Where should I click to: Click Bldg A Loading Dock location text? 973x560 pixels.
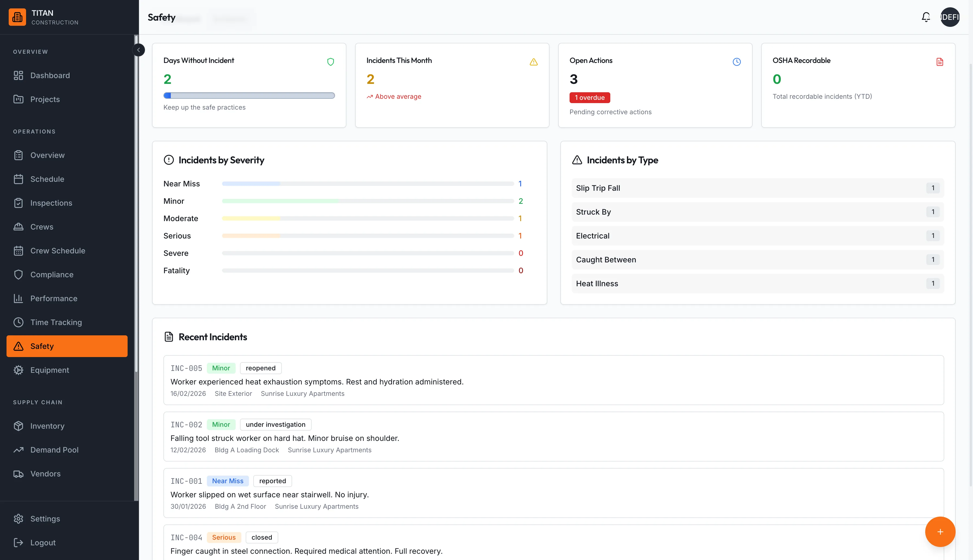(x=247, y=450)
